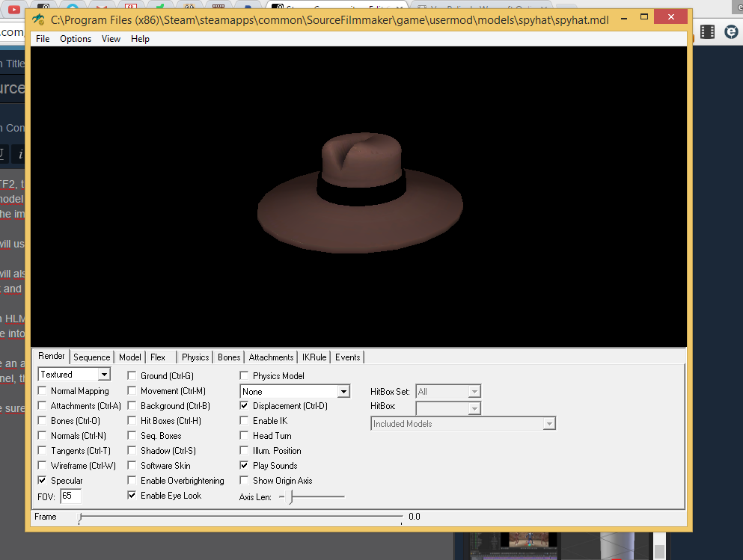The width and height of the screenshot is (743, 560).
Task: Toggle Attachments (Ctrl-A) checkbox
Action: click(42, 406)
